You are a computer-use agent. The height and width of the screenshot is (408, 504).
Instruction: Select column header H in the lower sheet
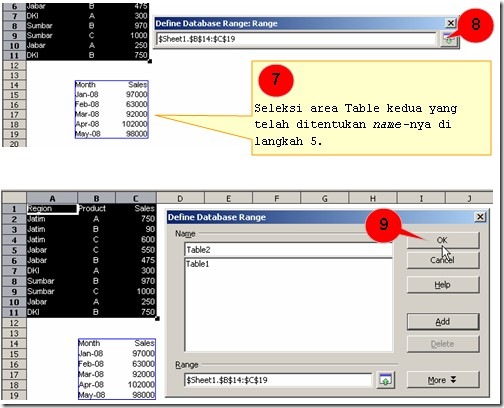click(x=373, y=199)
